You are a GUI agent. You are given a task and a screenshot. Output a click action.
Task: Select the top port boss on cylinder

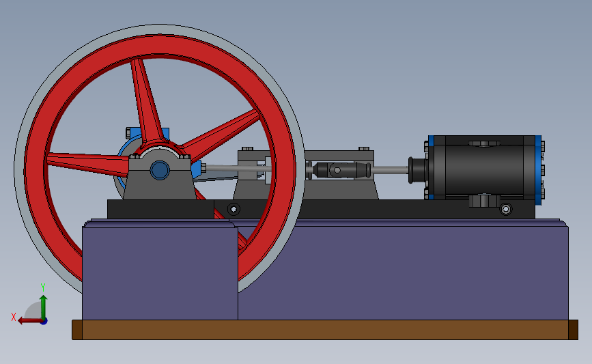tap(484, 143)
